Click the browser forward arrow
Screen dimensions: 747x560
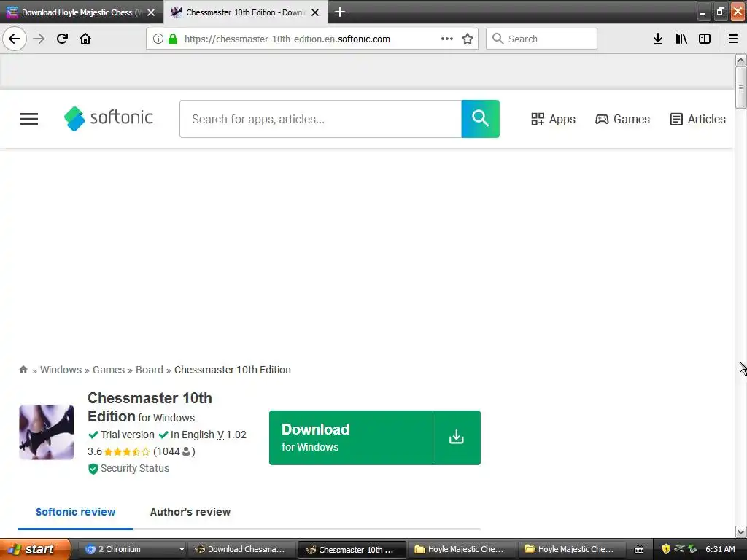[x=39, y=39]
